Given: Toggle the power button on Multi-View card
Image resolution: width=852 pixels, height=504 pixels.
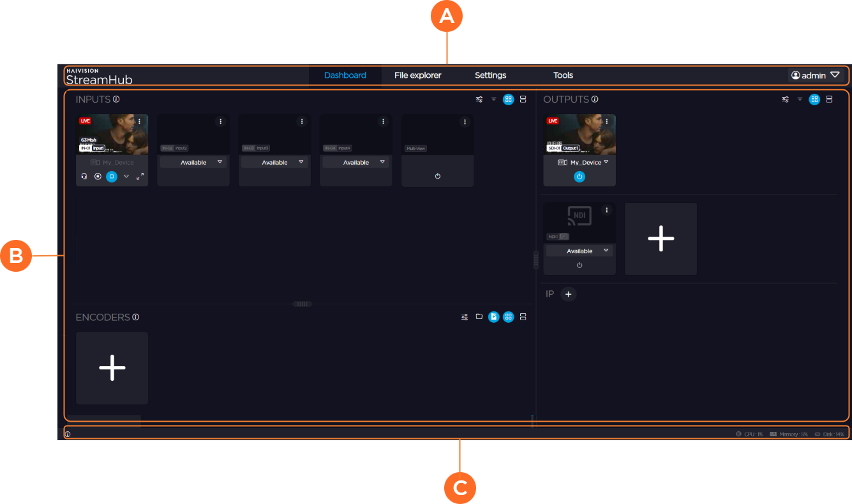Looking at the screenshot, I should coord(437,176).
